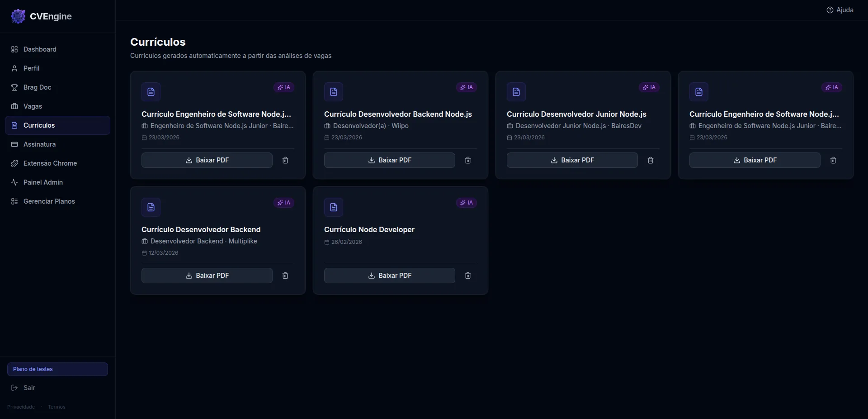
Task: Remove the Multiplike Desenvolvedor Backend resume
Action: pyautogui.click(x=285, y=276)
